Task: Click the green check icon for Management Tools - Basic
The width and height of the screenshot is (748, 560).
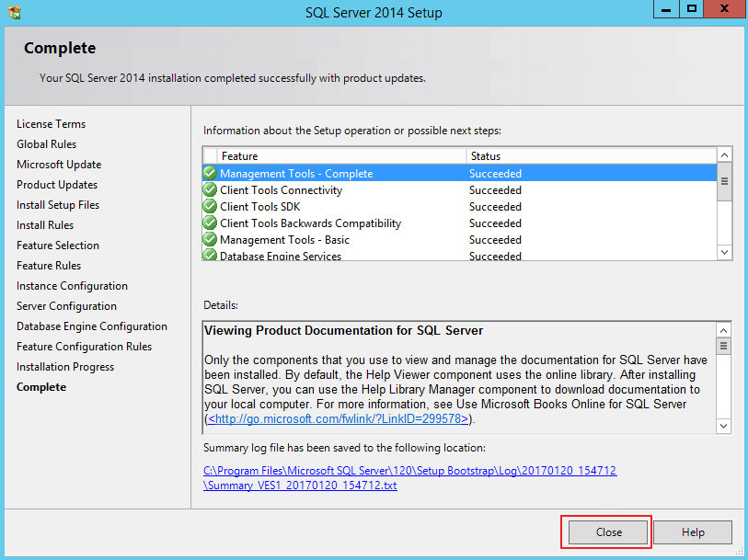Action: 210,239
